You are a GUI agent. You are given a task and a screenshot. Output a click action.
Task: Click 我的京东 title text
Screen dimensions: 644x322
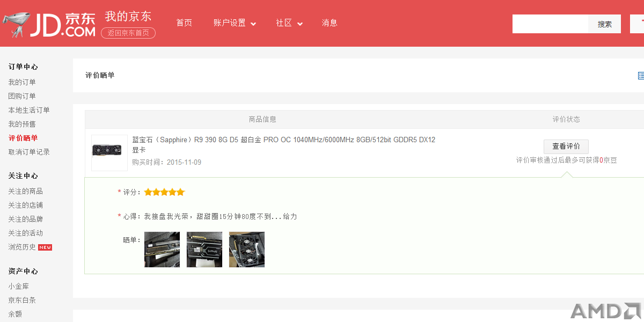[128, 16]
